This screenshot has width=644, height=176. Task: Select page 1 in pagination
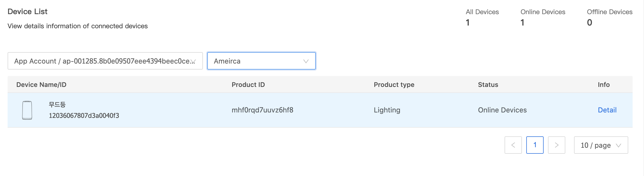[x=535, y=145]
